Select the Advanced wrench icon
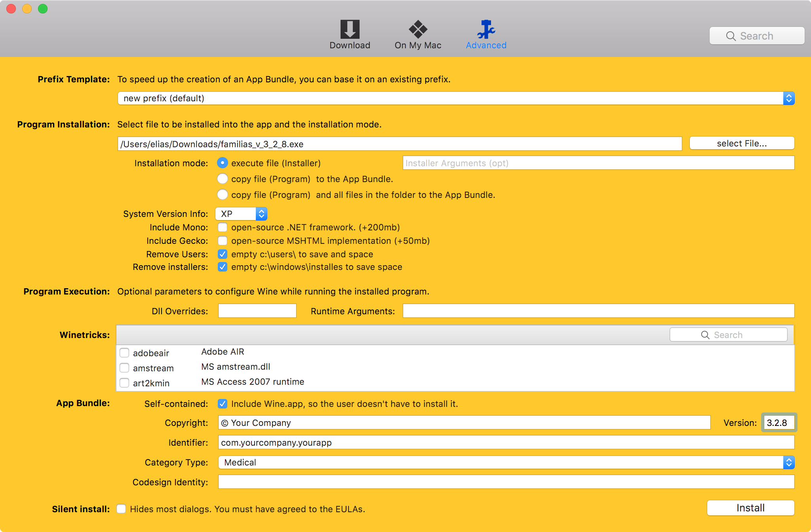This screenshot has height=532, width=811. (x=486, y=30)
